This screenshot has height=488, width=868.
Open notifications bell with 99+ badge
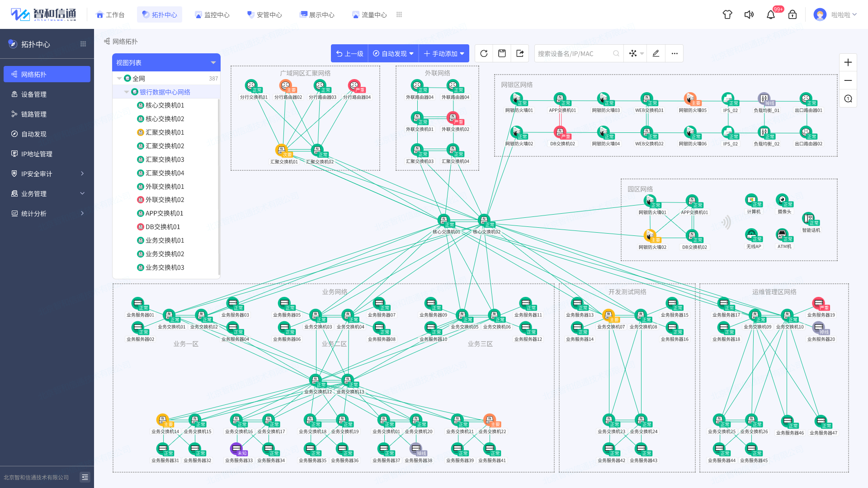coord(771,14)
